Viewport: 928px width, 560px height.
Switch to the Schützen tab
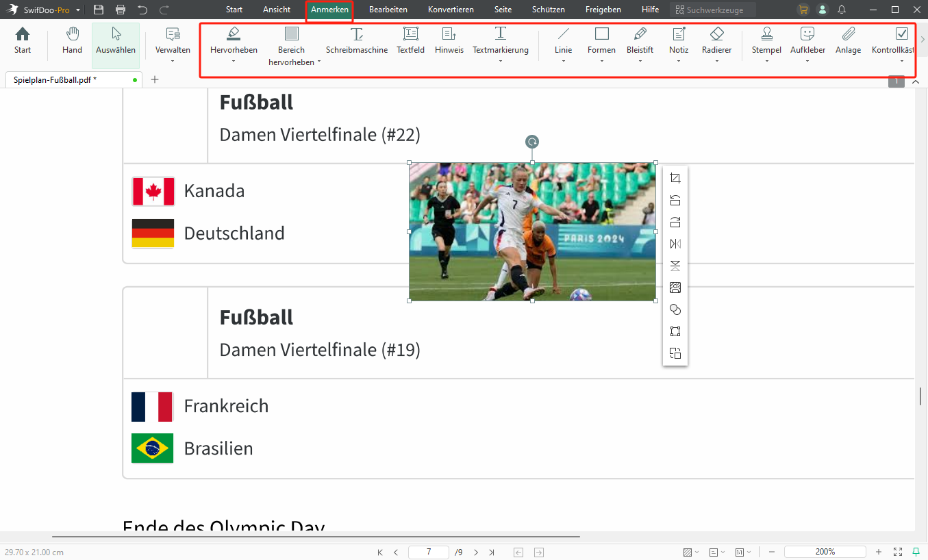(x=549, y=10)
